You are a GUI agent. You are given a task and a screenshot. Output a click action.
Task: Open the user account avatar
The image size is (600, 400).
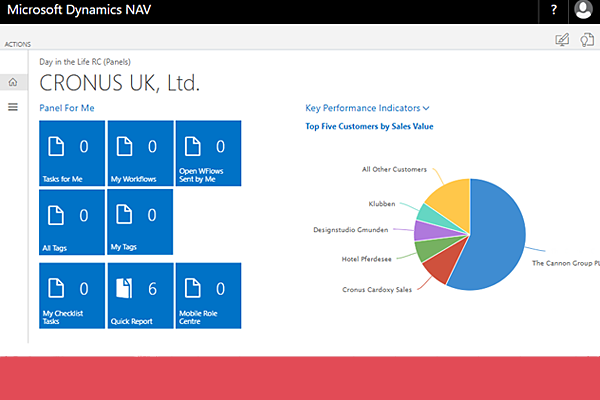tap(583, 10)
